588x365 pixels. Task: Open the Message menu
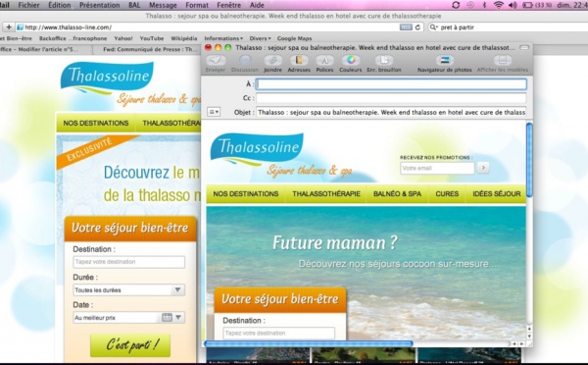(x=163, y=5)
